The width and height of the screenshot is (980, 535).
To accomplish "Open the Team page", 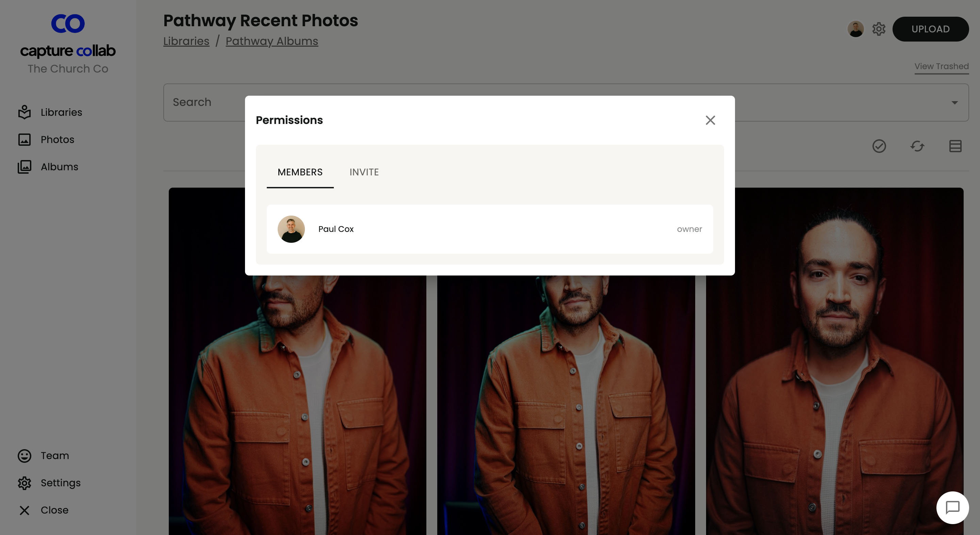I will 54,456.
